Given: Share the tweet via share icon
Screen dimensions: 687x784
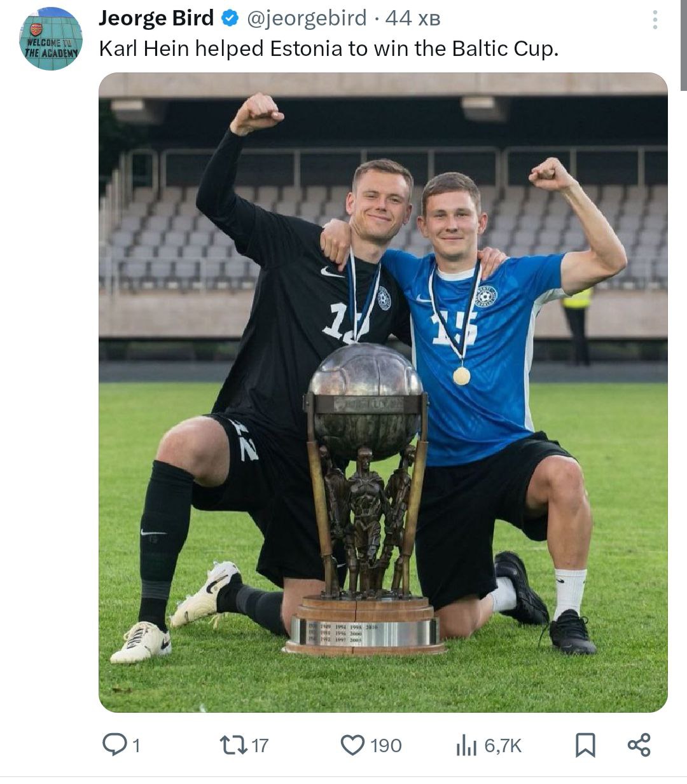Looking at the screenshot, I should [x=639, y=745].
